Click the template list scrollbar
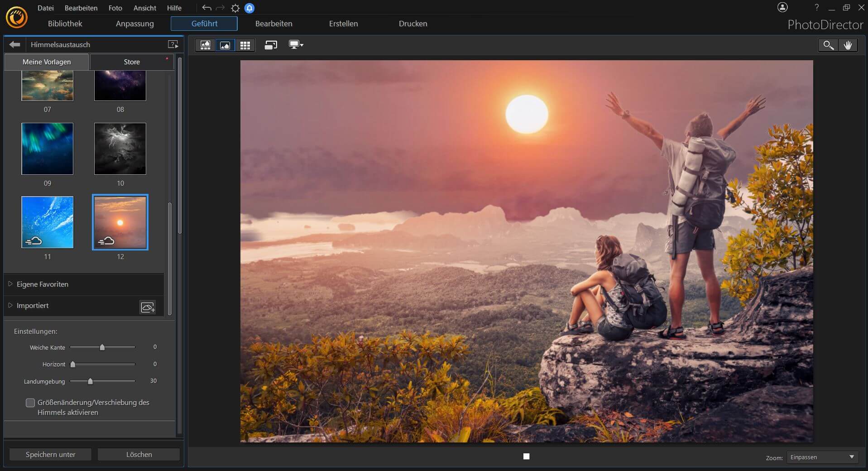This screenshot has height=471, width=868. (x=170, y=258)
